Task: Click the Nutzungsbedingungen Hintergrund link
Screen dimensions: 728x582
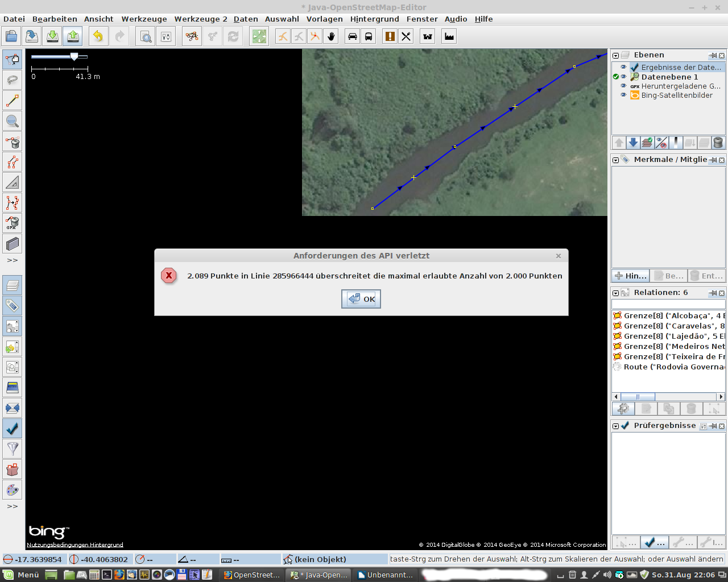Action: (75, 545)
